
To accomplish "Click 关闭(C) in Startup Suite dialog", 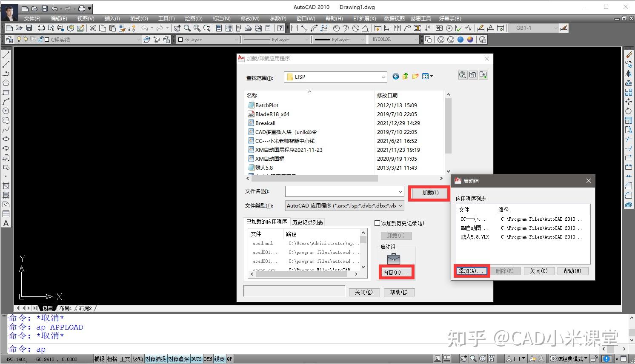I will click(x=539, y=271).
